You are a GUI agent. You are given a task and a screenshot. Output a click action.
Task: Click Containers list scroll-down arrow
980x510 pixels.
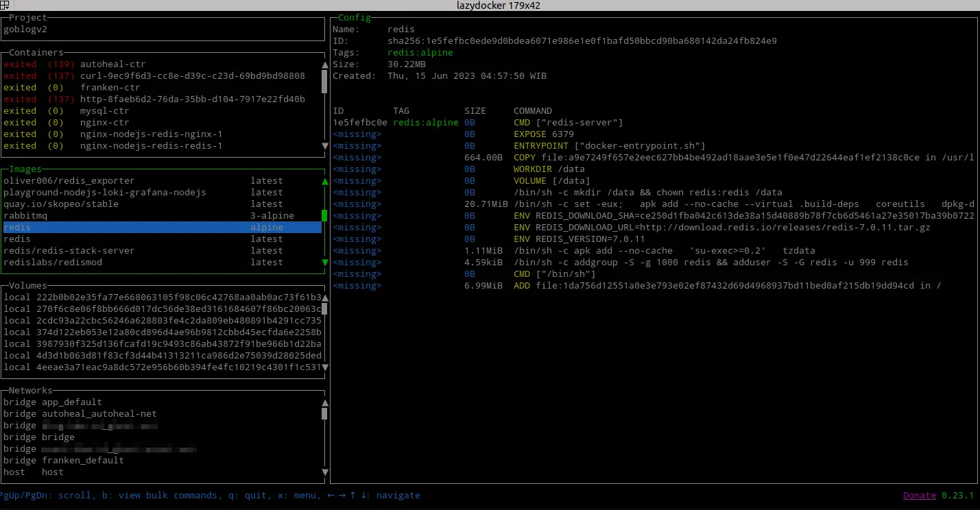click(x=324, y=146)
